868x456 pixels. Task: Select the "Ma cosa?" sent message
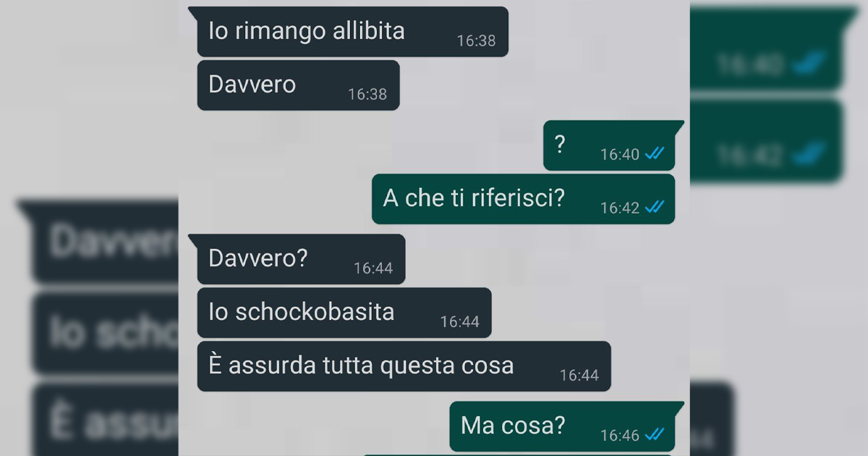pyautogui.click(x=567, y=426)
